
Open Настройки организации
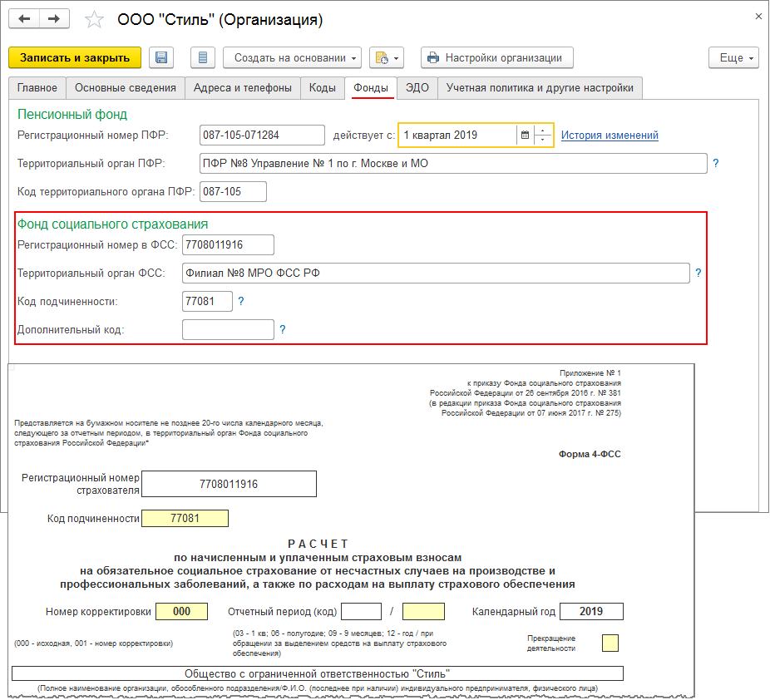(x=497, y=57)
